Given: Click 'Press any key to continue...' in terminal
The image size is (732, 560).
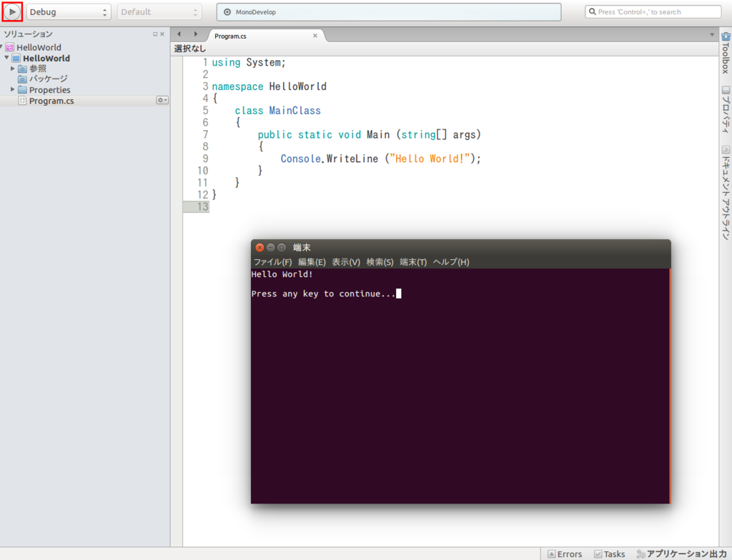Looking at the screenshot, I should pos(323,294).
